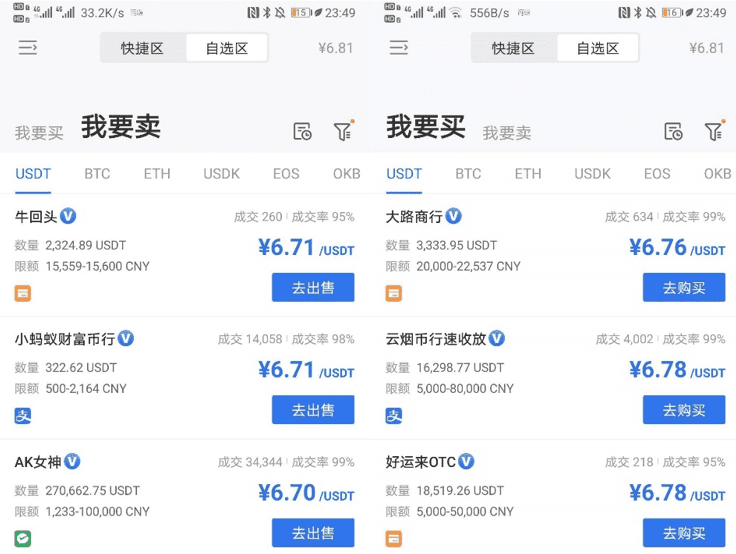Tap muted bell icon in left status bar
The width and height of the screenshot is (736, 554).
tap(280, 13)
